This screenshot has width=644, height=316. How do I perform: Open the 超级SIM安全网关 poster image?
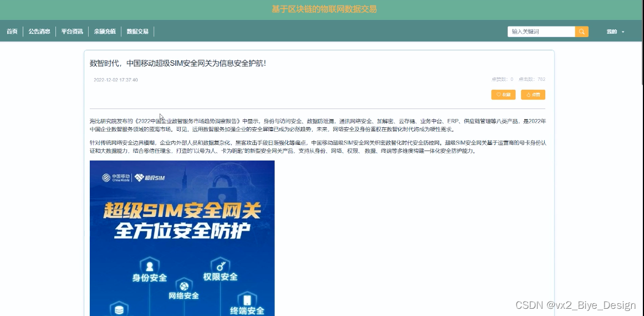coord(182,238)
